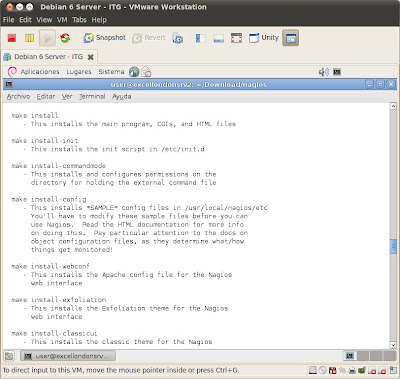
Task: Click the hard disk device status icon
Action: coord(313,370)
